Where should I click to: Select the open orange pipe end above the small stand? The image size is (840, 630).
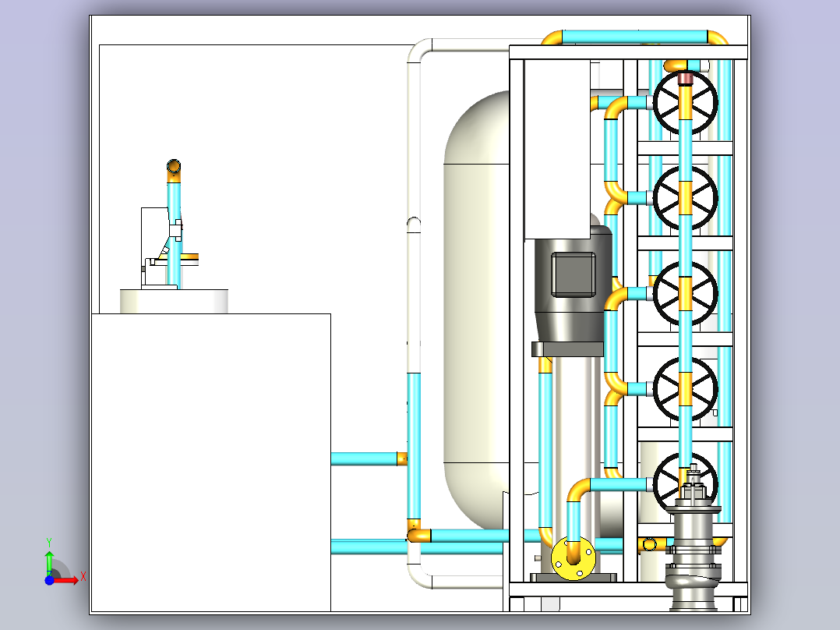[174, 165]
